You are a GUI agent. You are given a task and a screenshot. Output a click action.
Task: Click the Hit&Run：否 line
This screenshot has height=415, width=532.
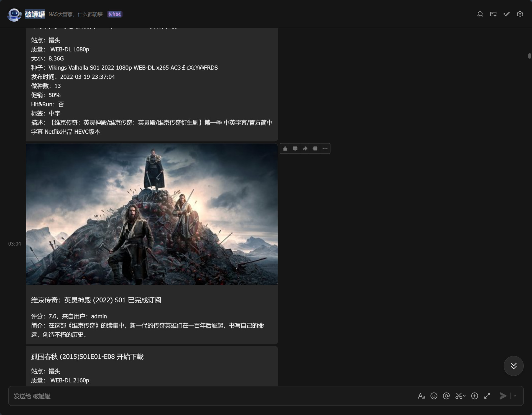pos(48,105)
